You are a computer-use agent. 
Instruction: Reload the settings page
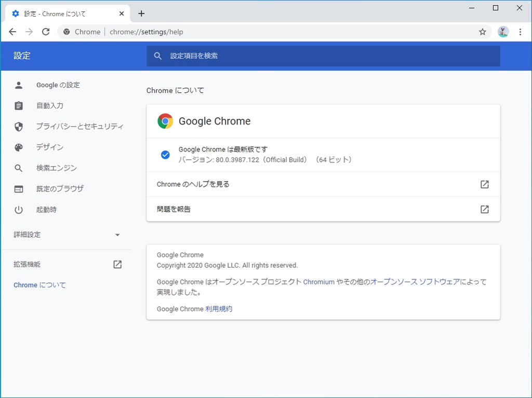(46, 32)
